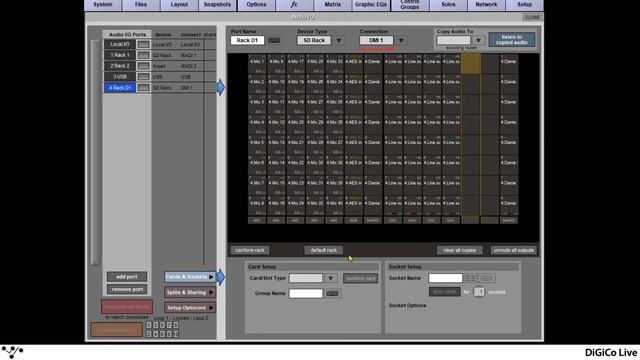The height and width of the screenshot is (360, 640).
Task: Click the Port Name field Rack D1
Action: (247, 40)
